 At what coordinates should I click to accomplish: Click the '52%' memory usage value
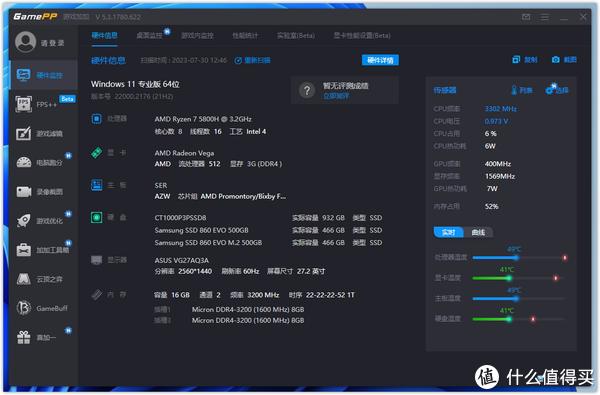[491, 206]
